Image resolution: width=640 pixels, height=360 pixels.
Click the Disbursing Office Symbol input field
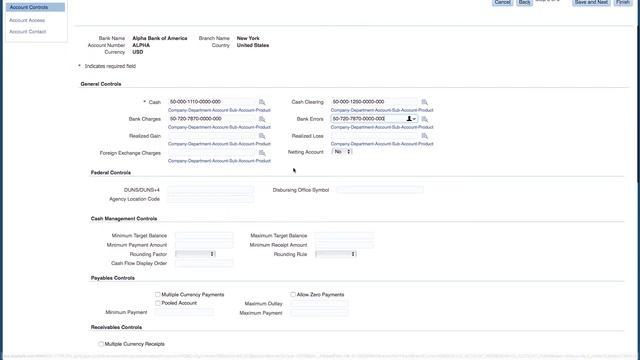pyautogui.click(x=380, y=190)
